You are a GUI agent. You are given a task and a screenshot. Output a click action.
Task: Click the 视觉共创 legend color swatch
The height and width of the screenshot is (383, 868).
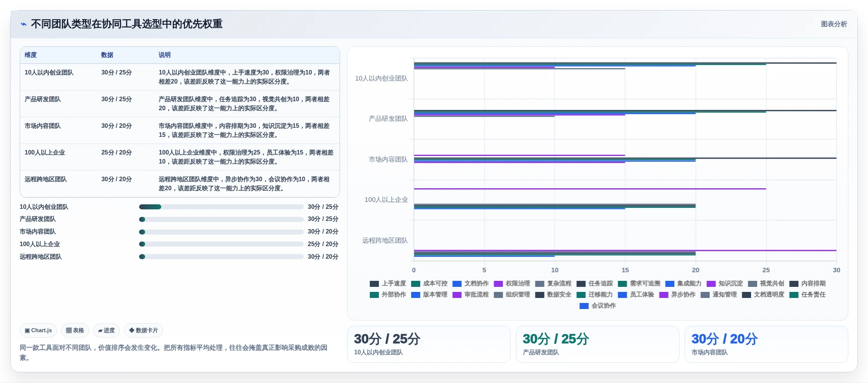753,284
